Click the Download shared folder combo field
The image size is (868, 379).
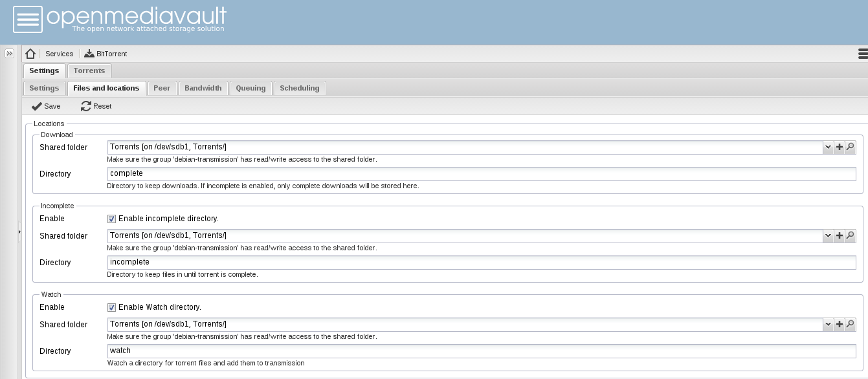(x=465, y=147)
